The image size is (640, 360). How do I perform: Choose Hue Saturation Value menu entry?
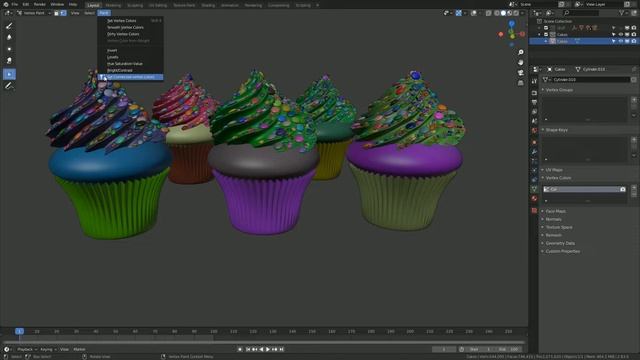click(131, 64)
